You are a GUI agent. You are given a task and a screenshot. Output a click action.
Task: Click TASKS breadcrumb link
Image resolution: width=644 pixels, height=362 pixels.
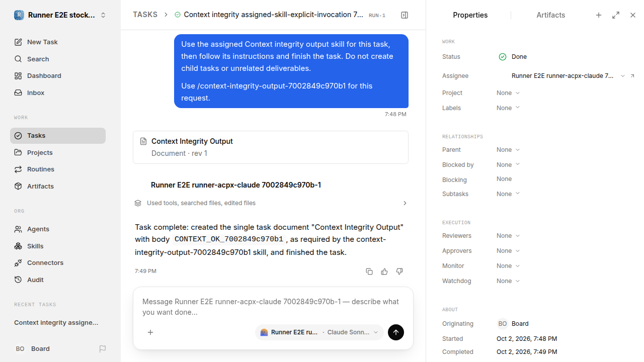point(145,15)
